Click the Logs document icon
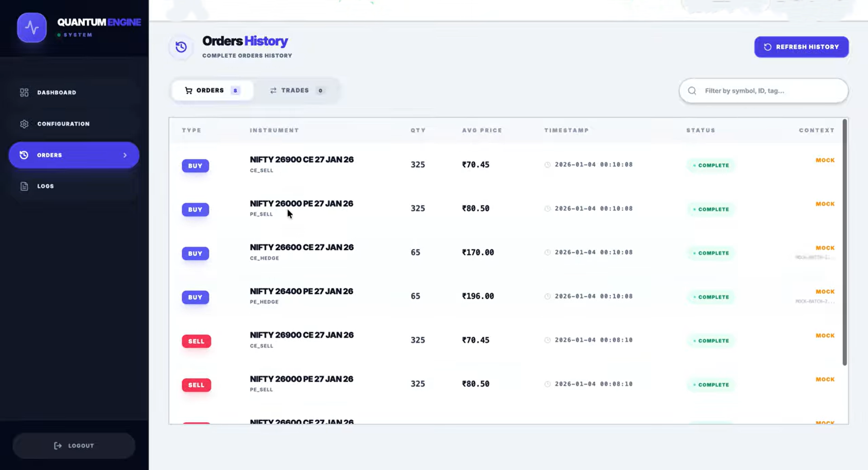 [24, 186]
